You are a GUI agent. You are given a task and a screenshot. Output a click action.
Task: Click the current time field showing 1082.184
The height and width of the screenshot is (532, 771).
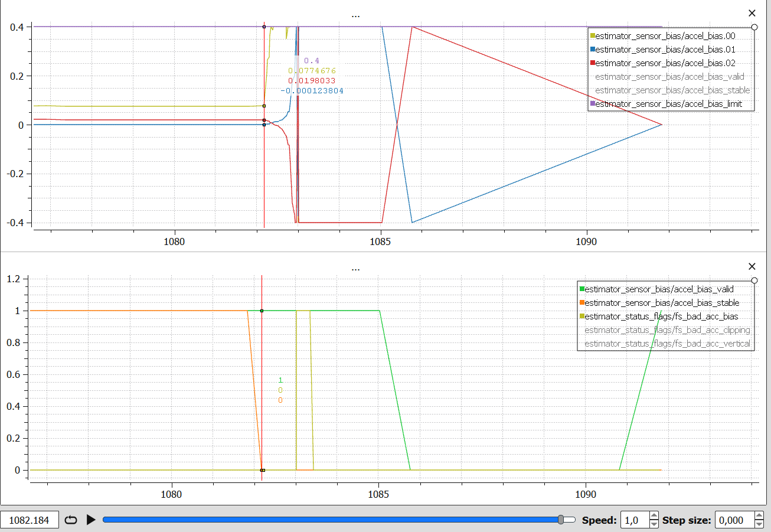coord(30,520)
